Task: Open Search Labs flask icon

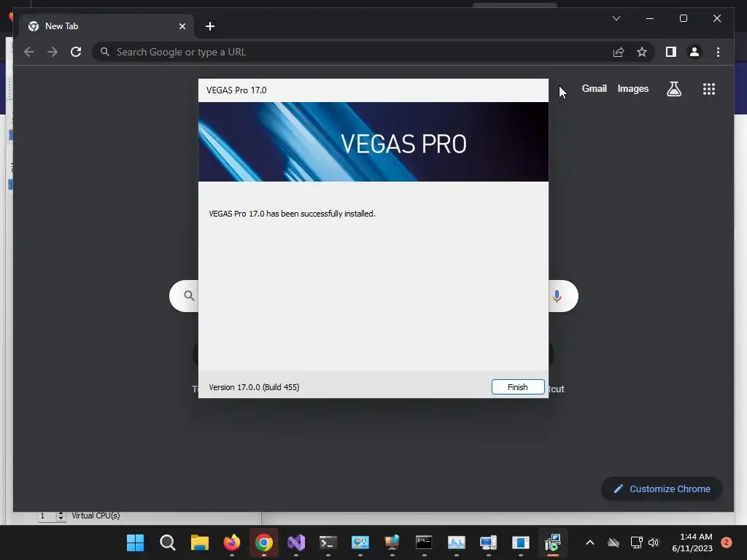Action: [673, 88]
